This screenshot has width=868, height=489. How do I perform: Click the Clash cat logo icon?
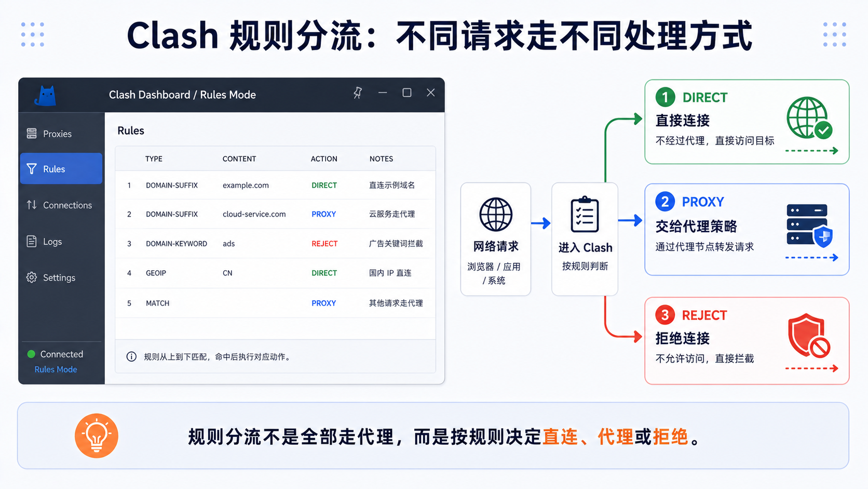46,96
